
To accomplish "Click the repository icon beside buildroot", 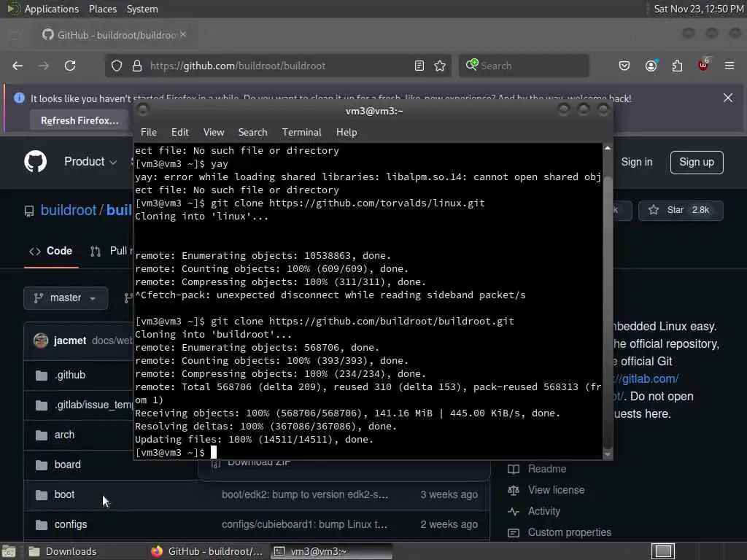I will [29, 211].
